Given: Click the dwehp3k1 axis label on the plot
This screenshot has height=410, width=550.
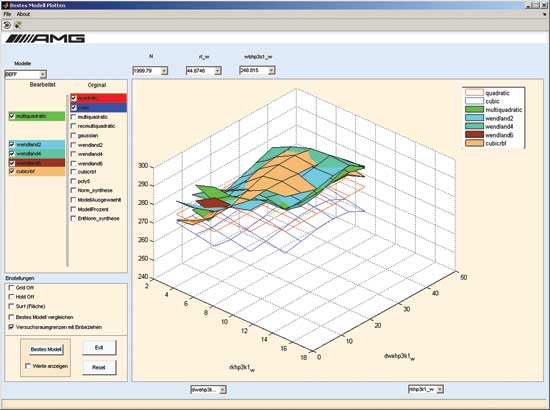Looking at the screenshot, I should (400, 357).
